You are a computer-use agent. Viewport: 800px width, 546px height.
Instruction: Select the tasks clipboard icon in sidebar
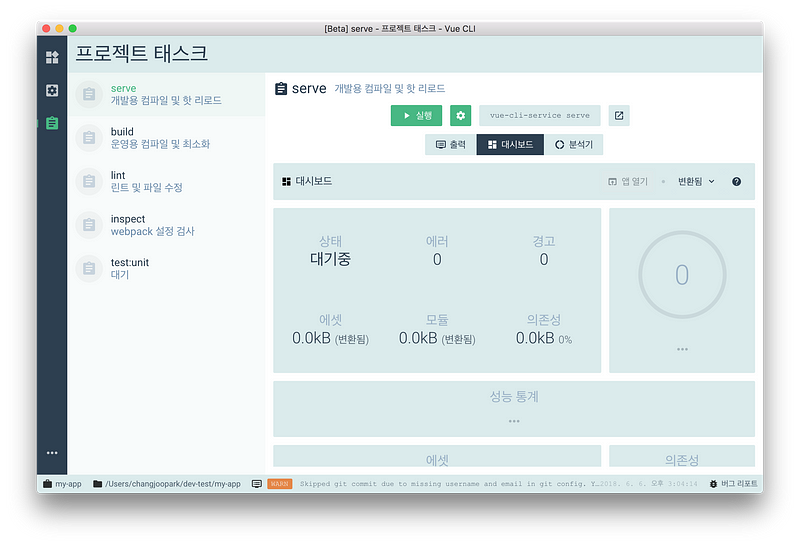coord(52,123)
